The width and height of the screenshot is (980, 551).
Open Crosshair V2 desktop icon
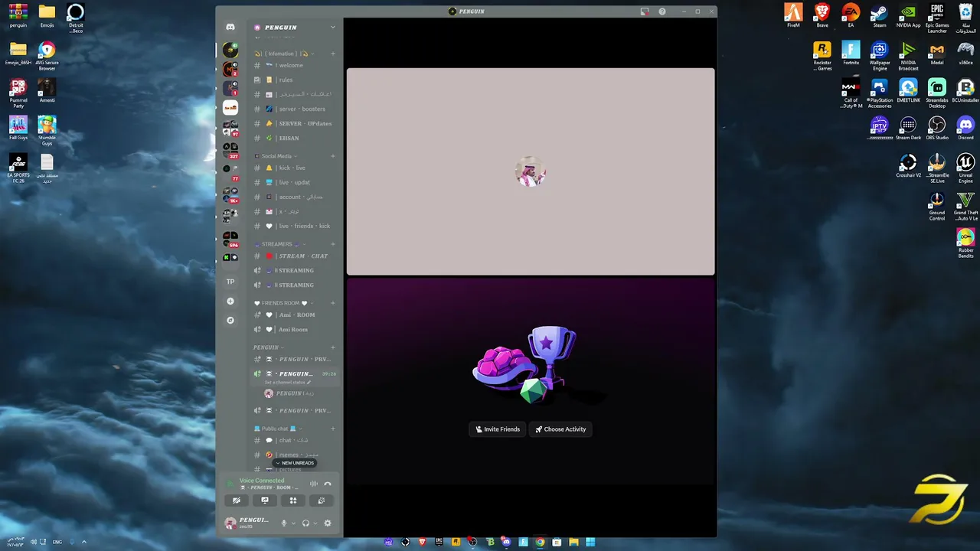pos(908,165)
